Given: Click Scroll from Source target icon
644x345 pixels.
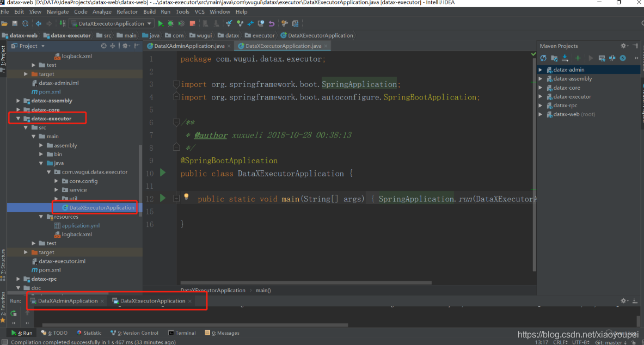Looking at the screenshot, I should point(104,46).
